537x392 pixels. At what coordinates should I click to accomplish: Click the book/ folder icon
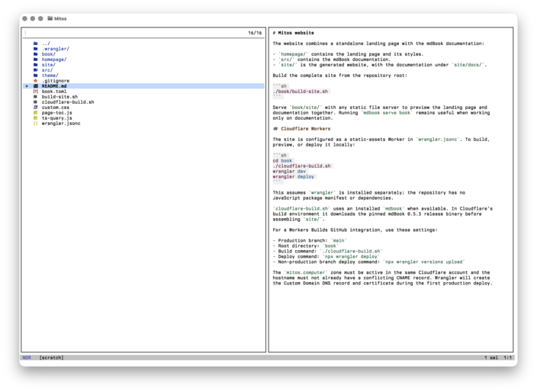point(36,54)
